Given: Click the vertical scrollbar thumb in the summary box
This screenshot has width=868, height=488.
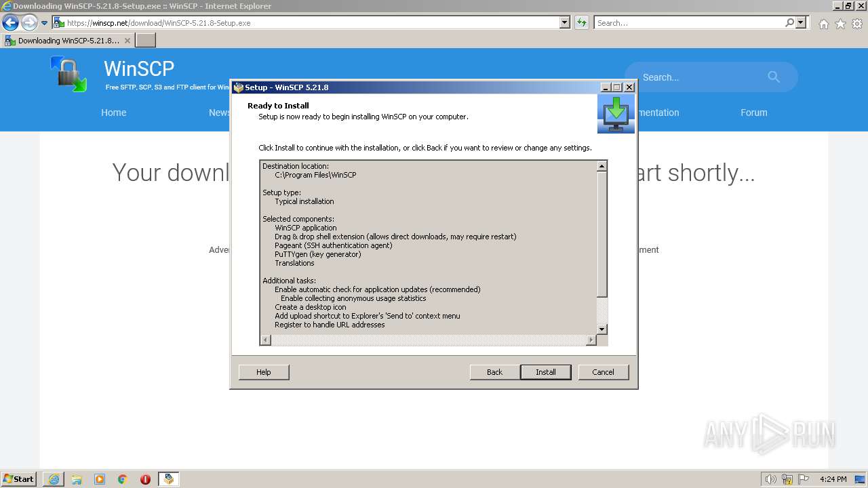Looking at the screenshot, I should tap(601, 234).
